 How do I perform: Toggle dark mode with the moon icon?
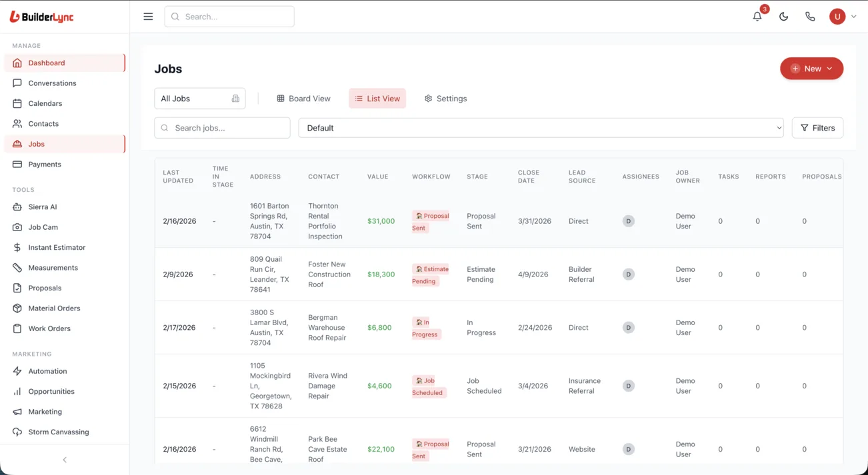click(783, 17)
